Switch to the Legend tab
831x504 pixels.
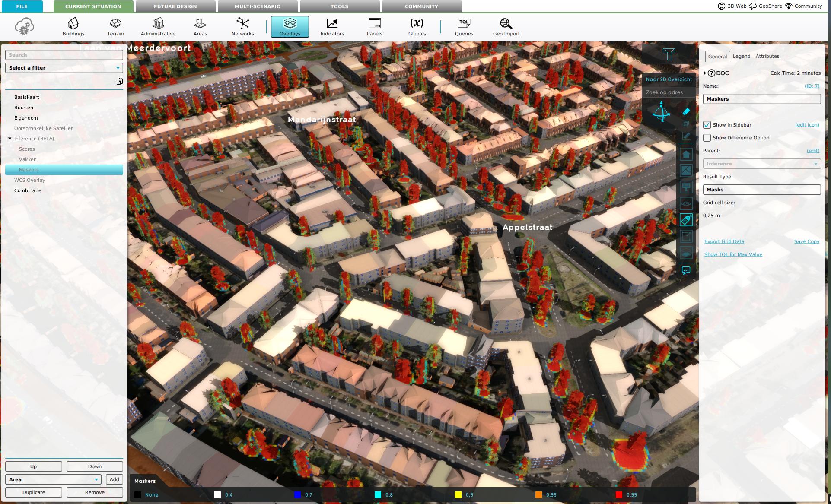(741, 56)
